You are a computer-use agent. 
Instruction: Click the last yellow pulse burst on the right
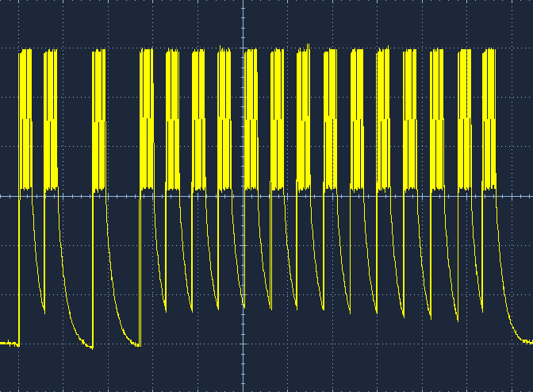[x=489, y=119]
